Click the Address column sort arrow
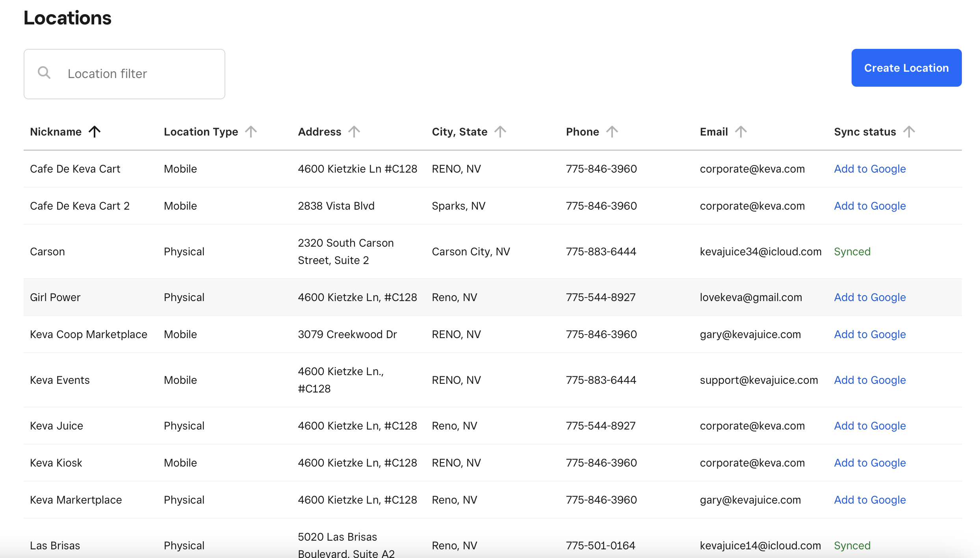Viewport: 980px width, 558px height. click(354, 132)
